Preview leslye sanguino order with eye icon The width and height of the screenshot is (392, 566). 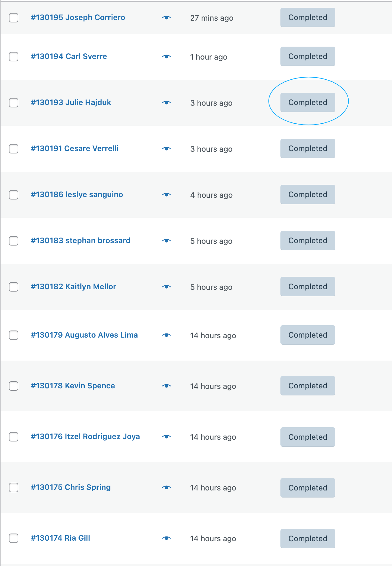(166, 195)
